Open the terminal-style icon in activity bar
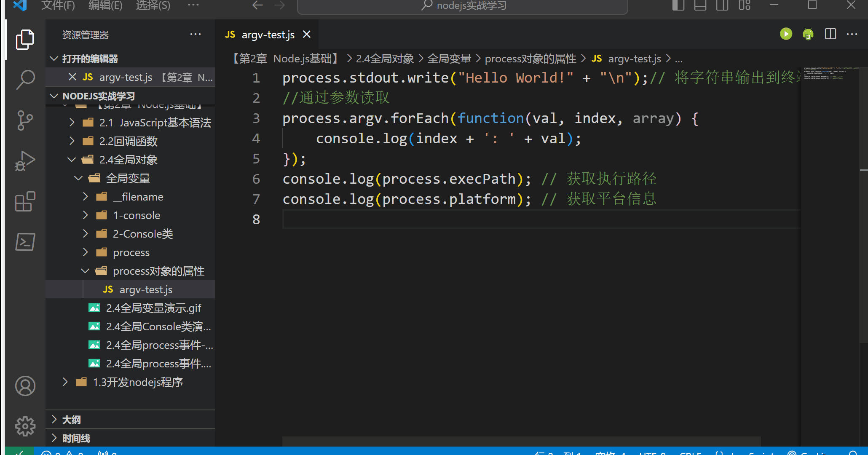Screen dimensions: 868x455 (25, 242)
